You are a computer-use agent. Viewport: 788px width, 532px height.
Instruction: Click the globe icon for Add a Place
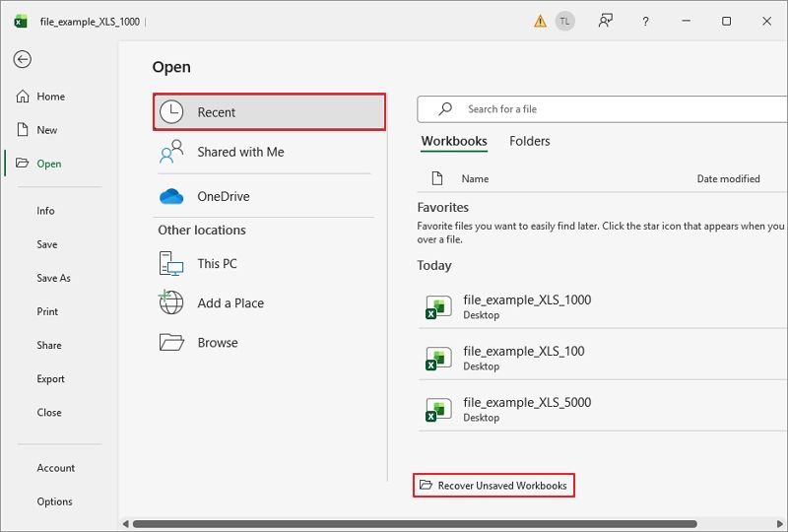pos(170,302)
